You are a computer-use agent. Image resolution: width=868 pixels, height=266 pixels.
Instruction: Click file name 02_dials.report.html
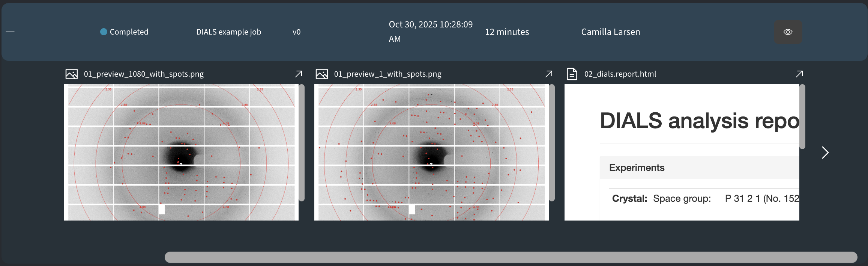click(x=620, y=74)
